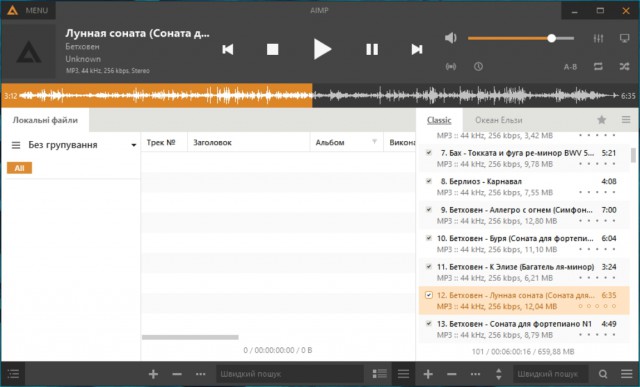The width and height of the screenshot is (640, 387).
Task: Open the playlist hamburger menu icon
Action: pos(627,374)
